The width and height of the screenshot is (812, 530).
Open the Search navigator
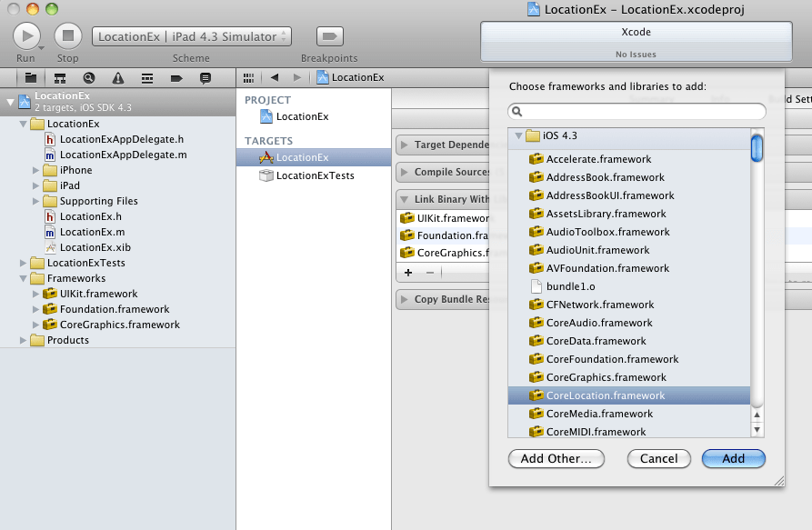point(88,77)
